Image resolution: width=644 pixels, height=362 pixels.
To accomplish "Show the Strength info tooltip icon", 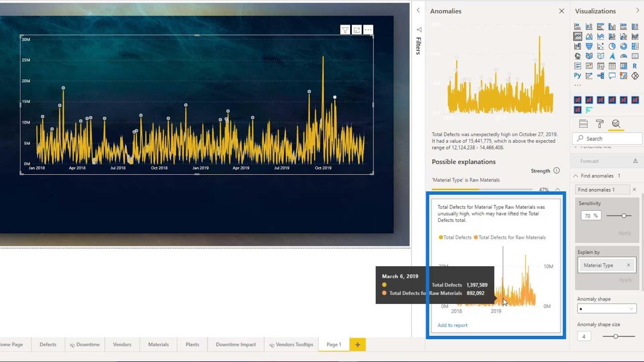I will click(x=556, y=171).
